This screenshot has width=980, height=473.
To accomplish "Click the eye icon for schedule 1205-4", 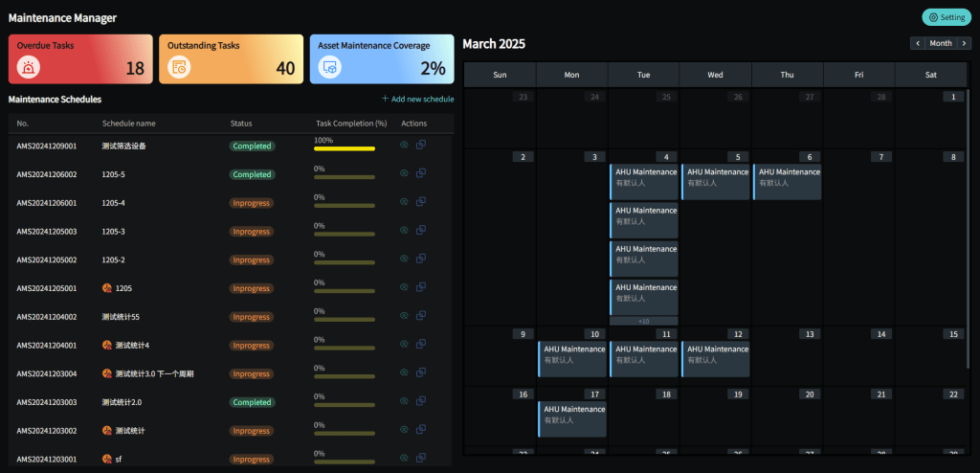I will click(404, 202).
